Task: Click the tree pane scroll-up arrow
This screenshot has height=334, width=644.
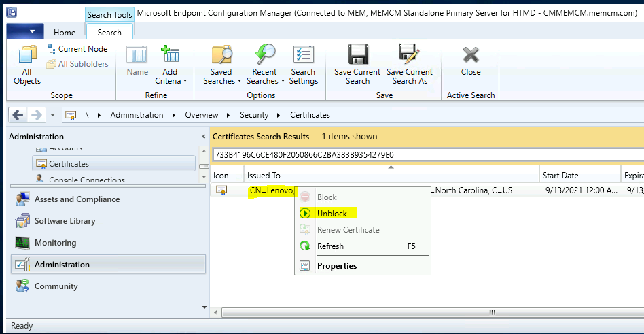Action: tap(204, 152)
